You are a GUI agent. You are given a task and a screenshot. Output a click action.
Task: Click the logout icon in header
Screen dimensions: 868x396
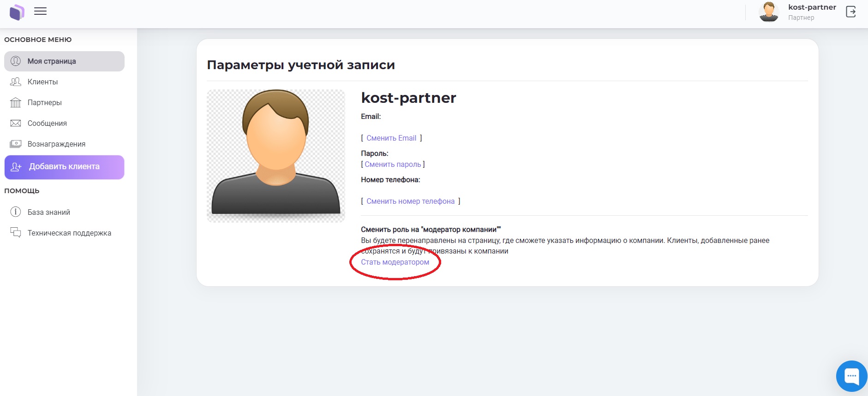pos(850,12)
